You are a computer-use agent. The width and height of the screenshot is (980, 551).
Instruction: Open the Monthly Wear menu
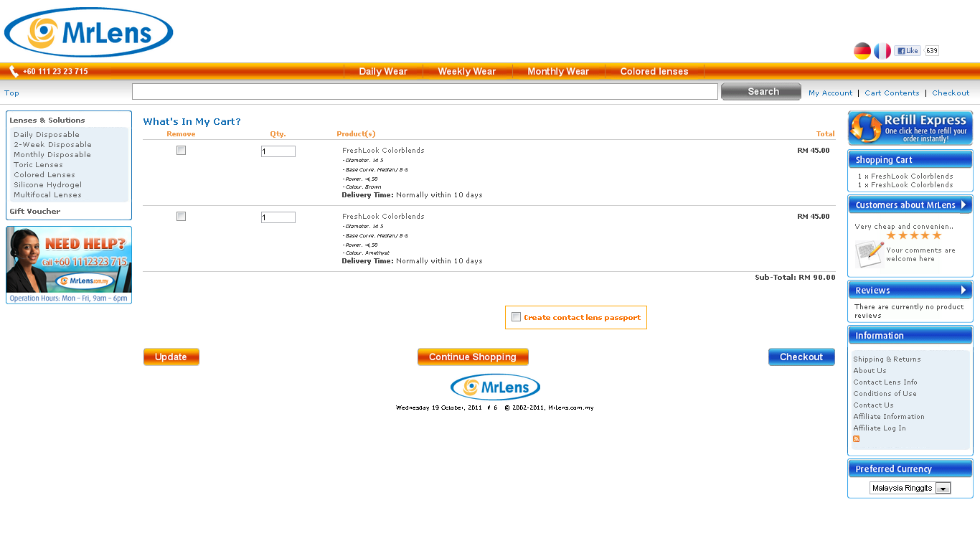(x=558, y=71)
